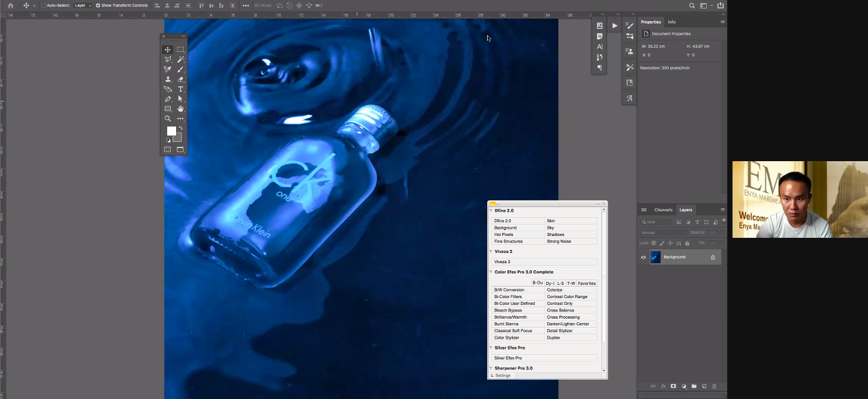Select the Path Selection arrow tool
This screenshot has width=868, height=399.
[x=180, y=99]
